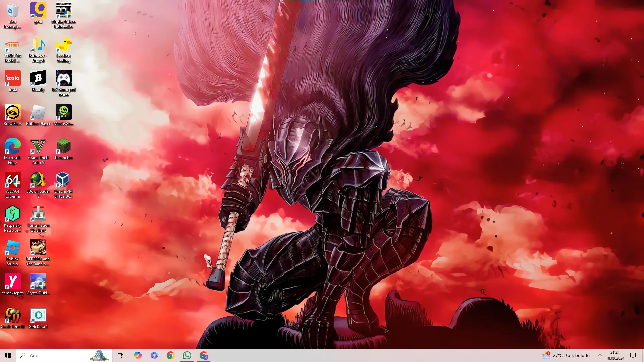The width and height of the screenshot is (644, 362).
Task: Select the BERSERK and the Band shortcut
Action: coord(38,253)
